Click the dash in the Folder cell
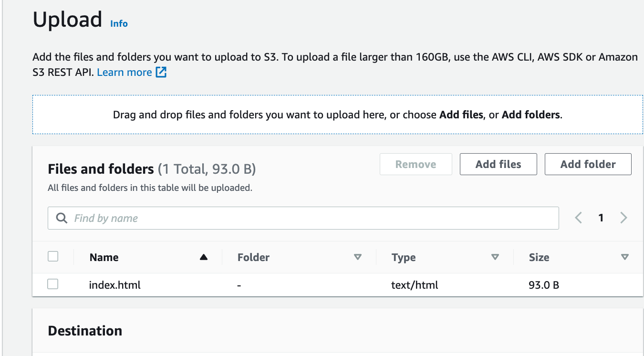Image resolution: width=644 pixels, height=356 pixels. tap(239, 285)
